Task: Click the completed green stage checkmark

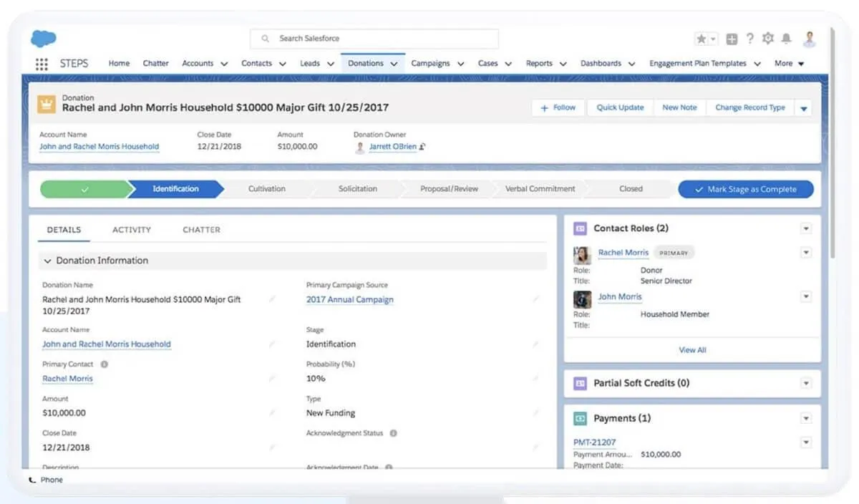Action: click(x=84, y=189)
